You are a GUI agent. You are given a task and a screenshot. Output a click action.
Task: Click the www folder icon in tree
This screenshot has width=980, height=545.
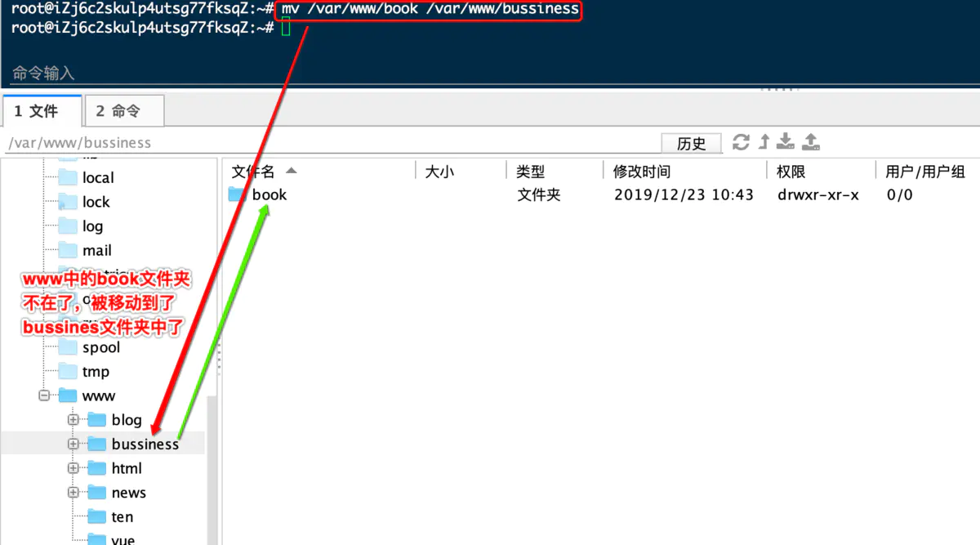tap(68, 395)
